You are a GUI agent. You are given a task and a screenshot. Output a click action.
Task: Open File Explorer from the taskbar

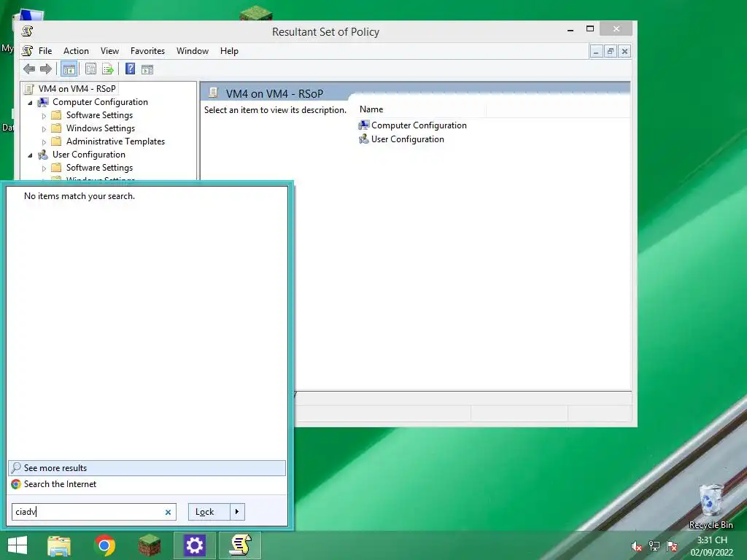tap(59, 545)
